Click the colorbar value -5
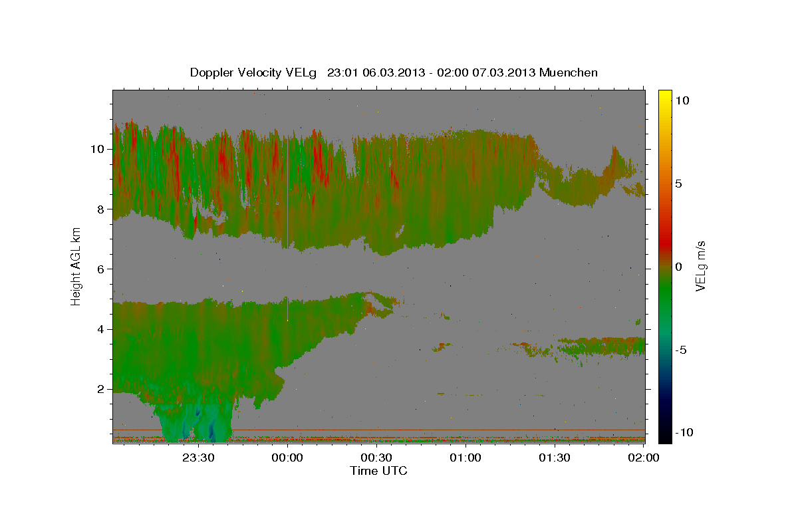This screenshot has height=532, width=798. 681,350
